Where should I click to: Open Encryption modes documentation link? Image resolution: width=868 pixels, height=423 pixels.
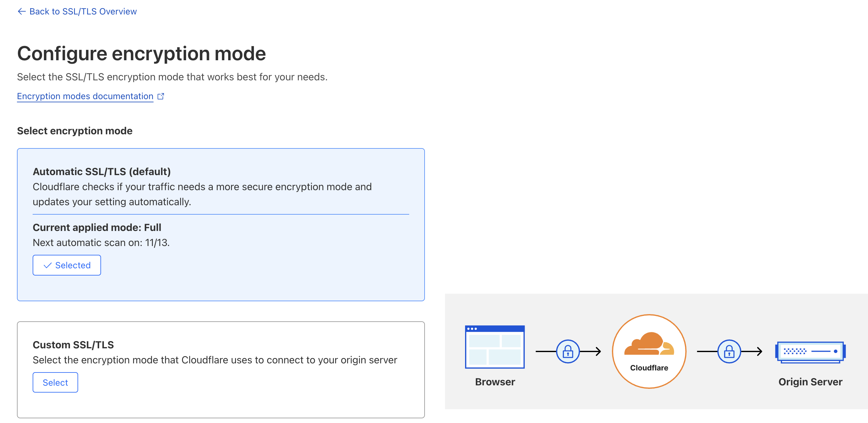pyautogui.click(x=85, y=96)
